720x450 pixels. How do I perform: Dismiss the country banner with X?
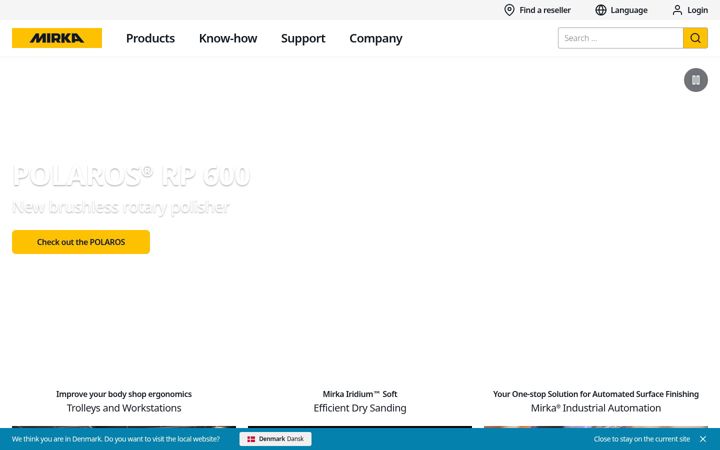pyautogui.click(x=703, y=439)
